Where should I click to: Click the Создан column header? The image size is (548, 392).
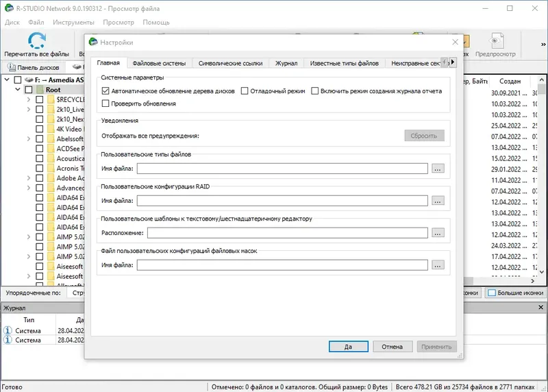tap(510, 81)
